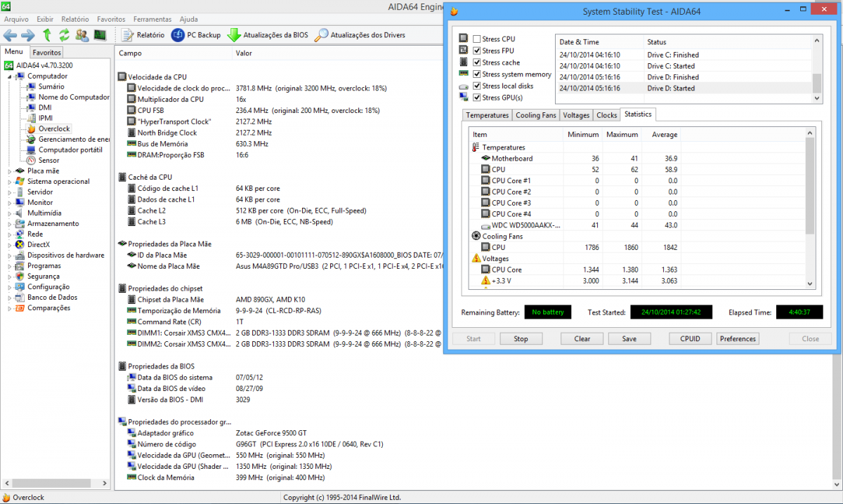
Task: Open CPUID from the stability test
Action: tap(691, 338)
